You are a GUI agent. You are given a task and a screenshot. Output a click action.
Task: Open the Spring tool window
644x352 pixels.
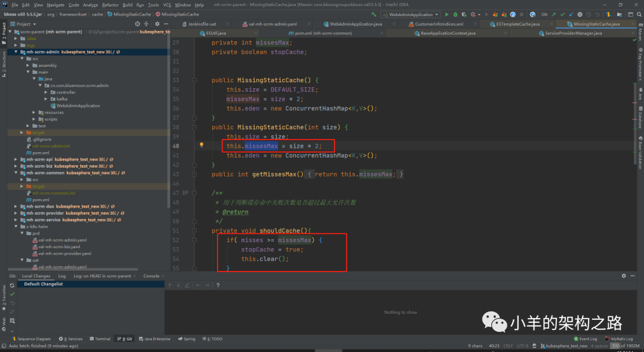point(187,339)
